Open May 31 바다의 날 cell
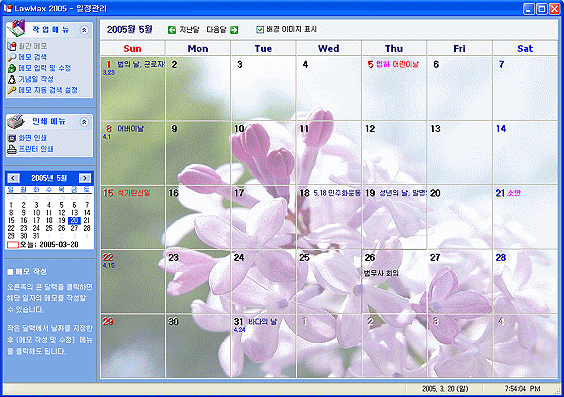 click(x=263, y=345)
